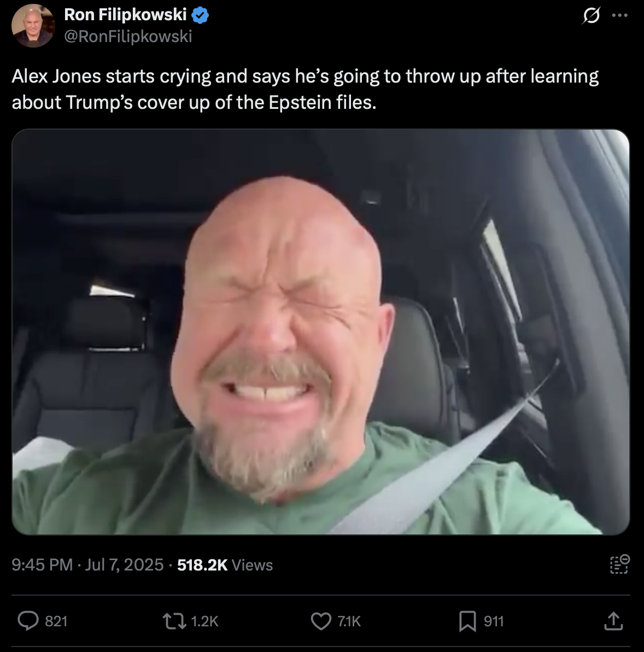Click the Grok slash icon
The width and height of the screenshot is (644, 652).
[x=591, y=16]
